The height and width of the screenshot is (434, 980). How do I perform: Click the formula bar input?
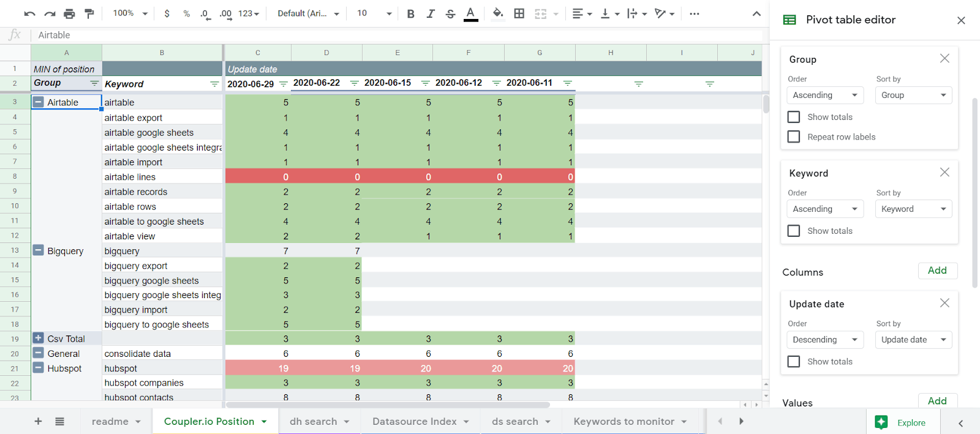398,35
